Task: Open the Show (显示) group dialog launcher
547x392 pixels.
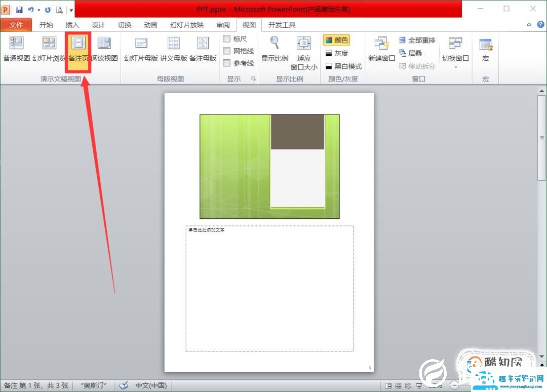Action: [253, 79]
